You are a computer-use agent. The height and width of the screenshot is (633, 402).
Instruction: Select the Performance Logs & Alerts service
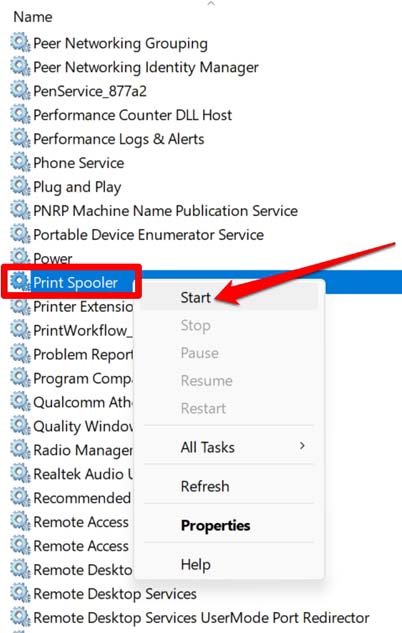(119, 139)
